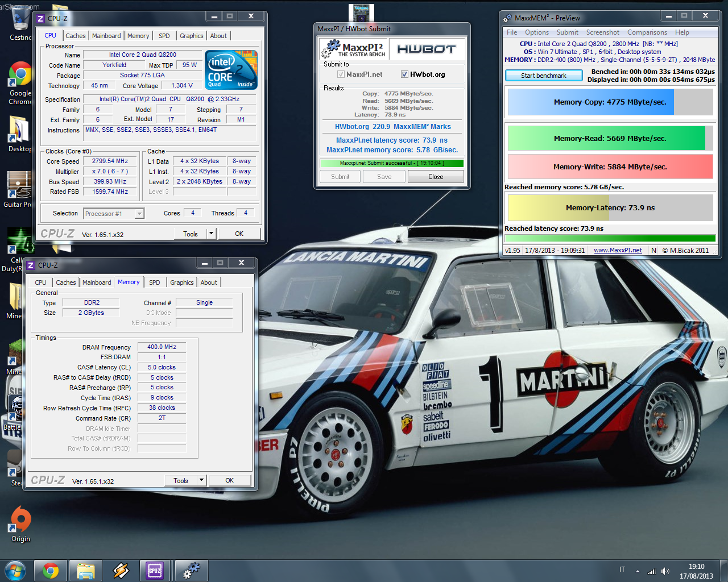728x582 pixels.
Task: Click OK button in lower CPU-Z window
Action: pyautogui.click(x=230, y=480)
